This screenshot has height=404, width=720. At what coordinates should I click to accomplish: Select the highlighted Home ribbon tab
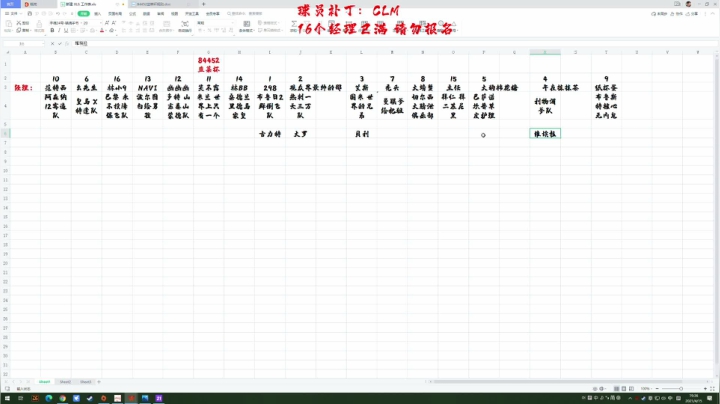84,14
